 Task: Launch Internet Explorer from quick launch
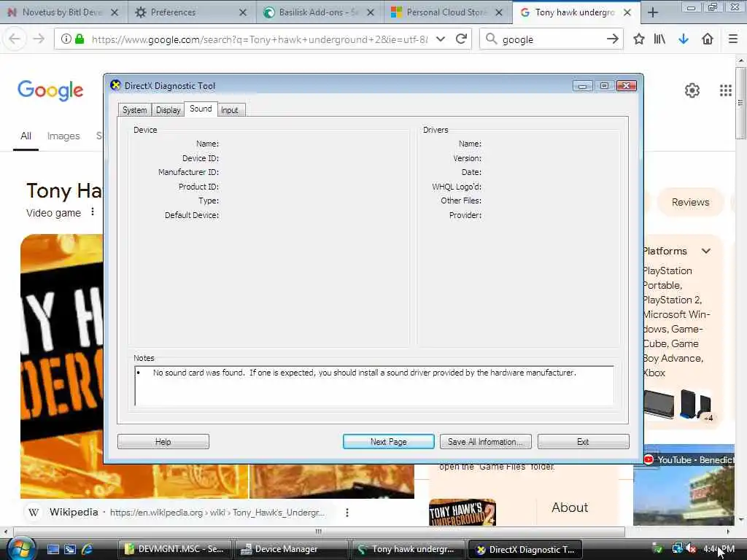pos(88,549)
